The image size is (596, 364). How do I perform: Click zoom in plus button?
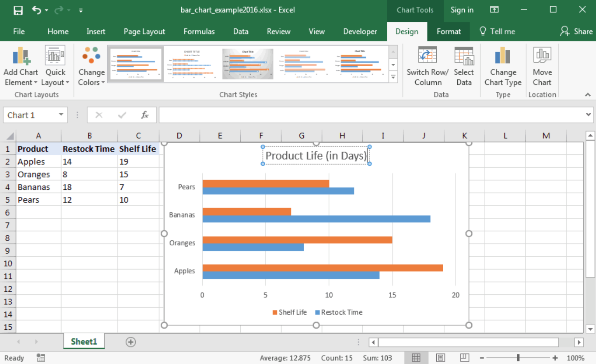tap(555, 358)
